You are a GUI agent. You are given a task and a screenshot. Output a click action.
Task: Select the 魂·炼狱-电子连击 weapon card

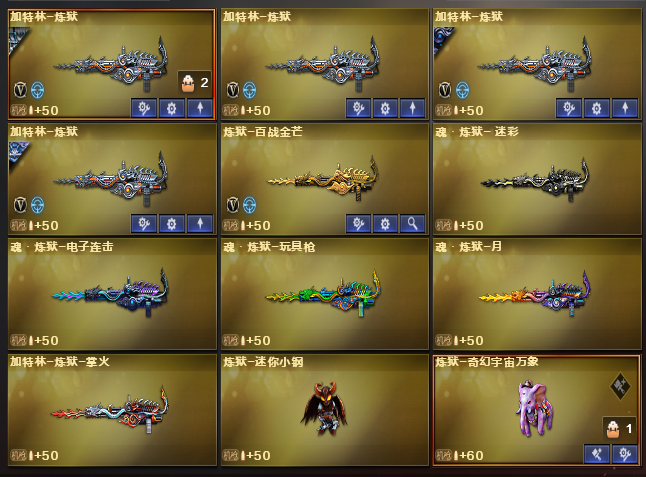point(112,295)
